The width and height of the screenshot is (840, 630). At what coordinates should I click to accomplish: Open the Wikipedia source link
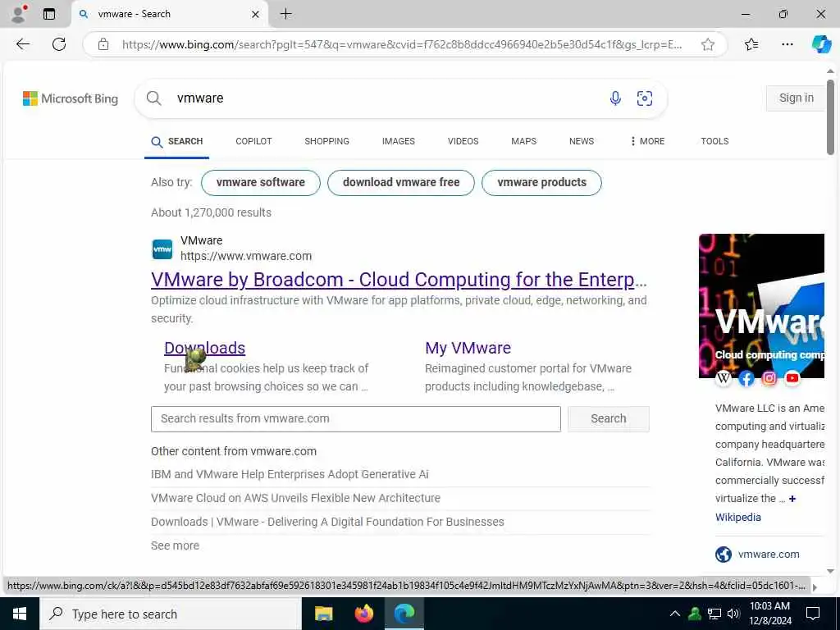[737, 518]
